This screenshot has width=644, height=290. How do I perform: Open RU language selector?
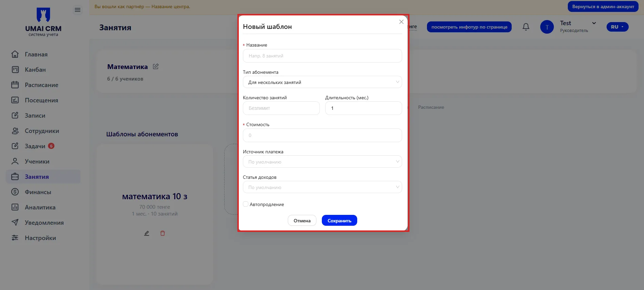[x=617, y=27]
